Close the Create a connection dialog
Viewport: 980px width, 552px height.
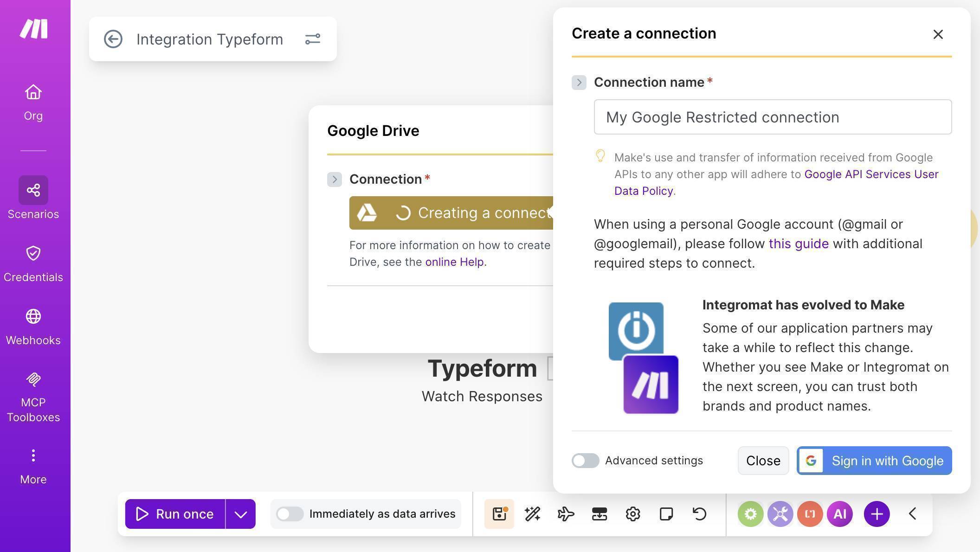point(938,34)
